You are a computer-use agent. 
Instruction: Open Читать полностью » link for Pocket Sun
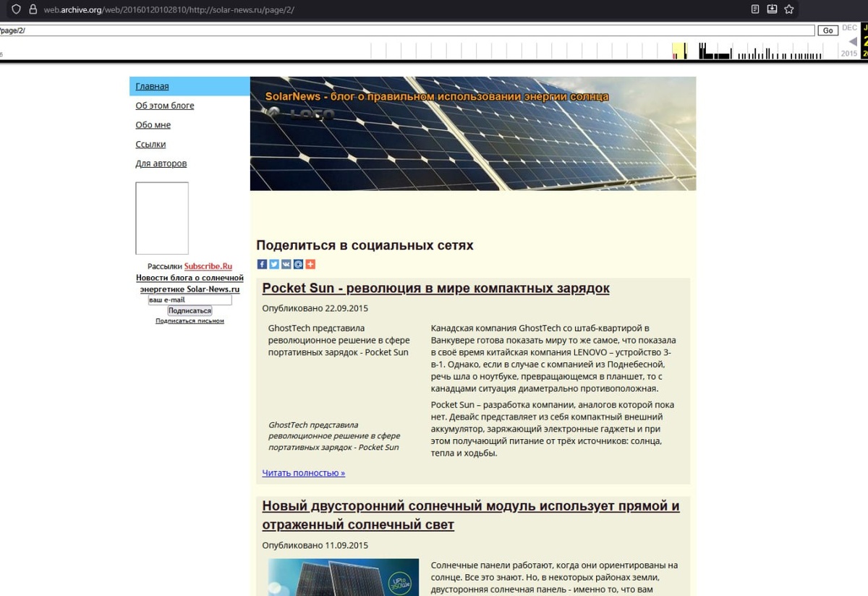(304, 473)
